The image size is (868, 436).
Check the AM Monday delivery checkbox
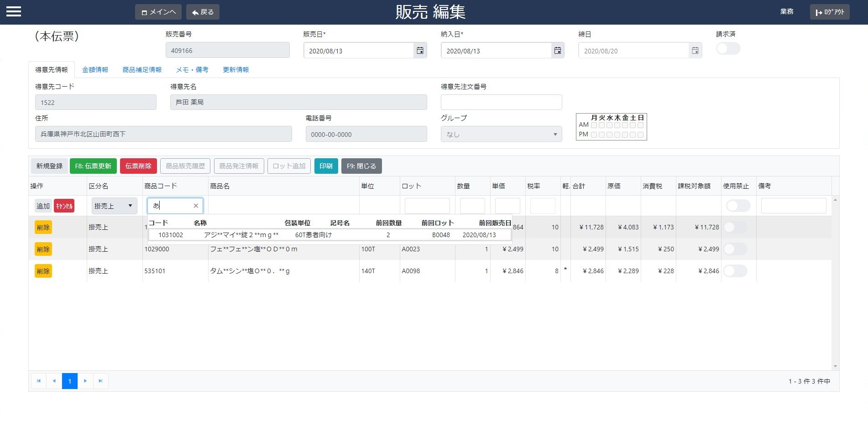[x=594, y=125]
